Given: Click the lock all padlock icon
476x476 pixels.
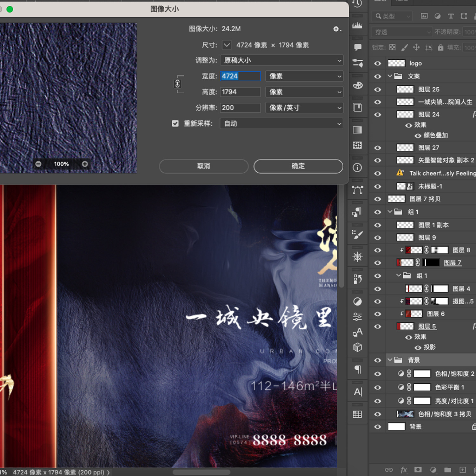Looking at the screenshot, I should point(440,48).
